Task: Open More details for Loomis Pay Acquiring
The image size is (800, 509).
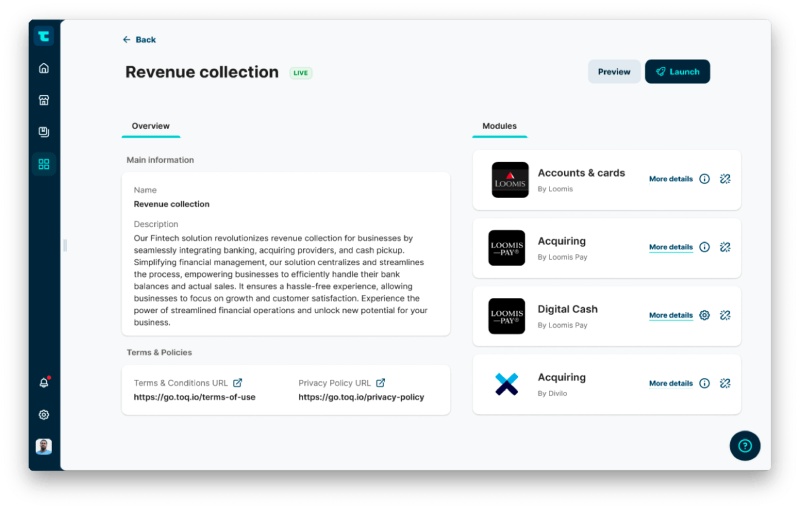Action: (x=670, y=247)
